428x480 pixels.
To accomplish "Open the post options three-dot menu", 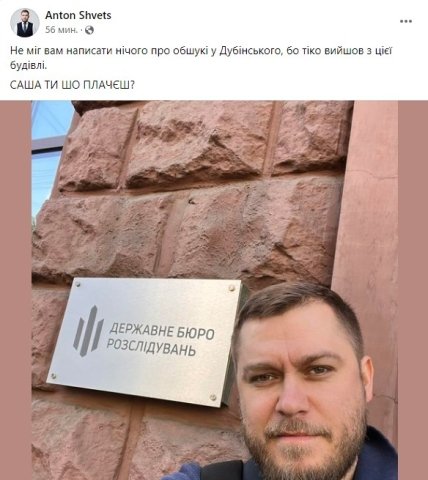I will [x=406, y=21].
